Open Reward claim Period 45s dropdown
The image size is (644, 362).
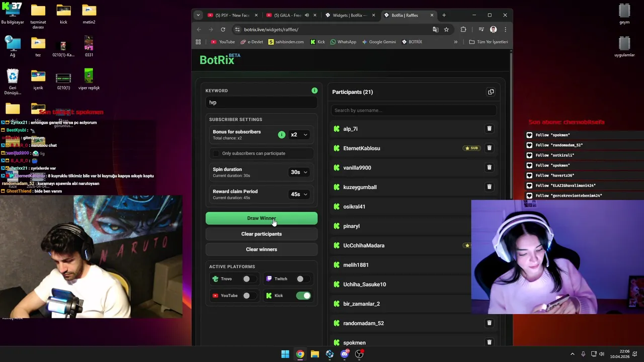click(x=299, y=194)
